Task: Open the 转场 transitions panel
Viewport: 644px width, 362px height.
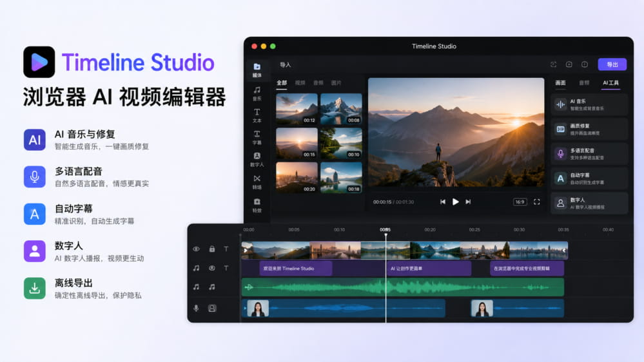Action: pos(257,182)
